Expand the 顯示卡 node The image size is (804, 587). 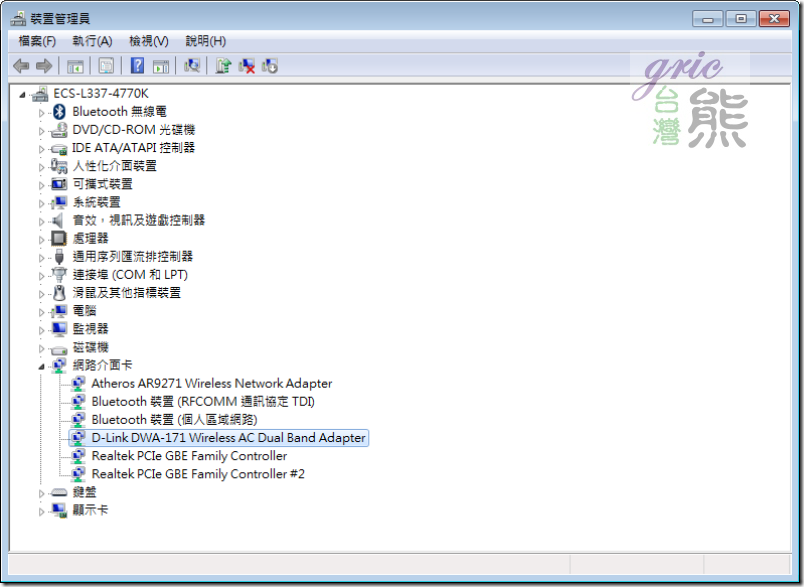pyautogui.click(x=42, y=511)
